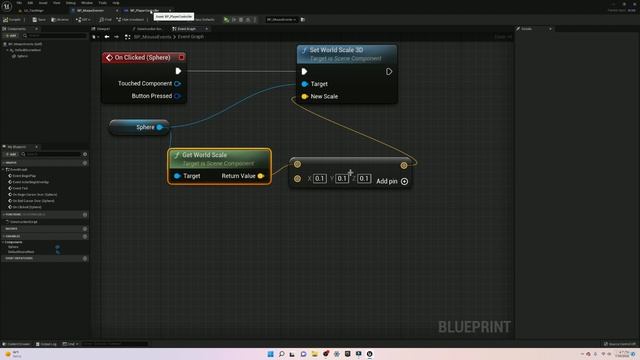Select the Get World Scale node header

click(220, 158)
